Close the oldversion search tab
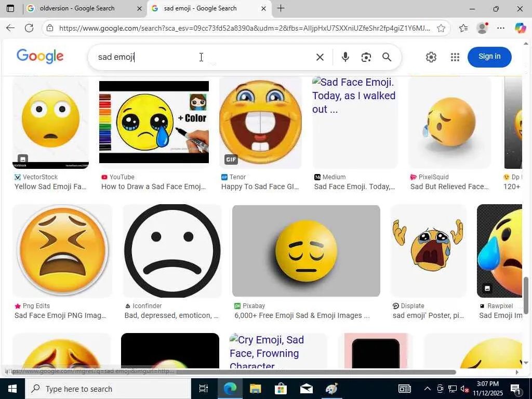Viewport: 532px width, 399px height. pos(139,9)
